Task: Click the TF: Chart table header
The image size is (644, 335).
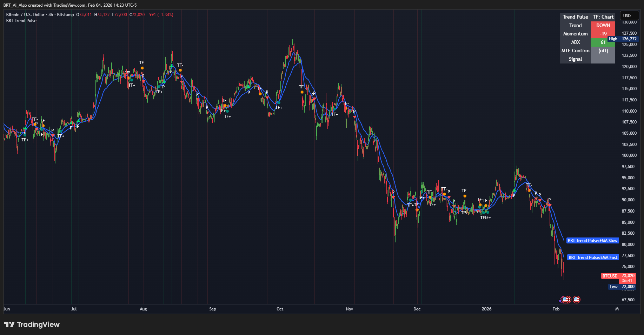Action: pos(603,17)
